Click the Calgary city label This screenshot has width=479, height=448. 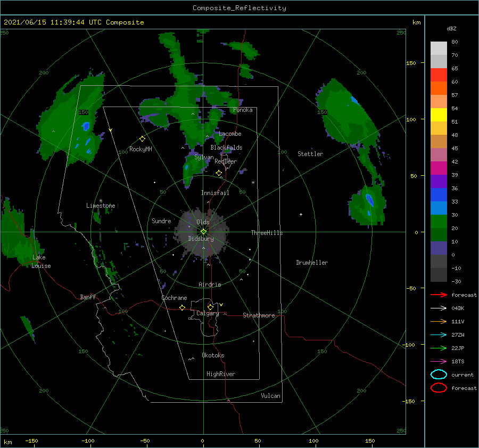click(x=208, y=313)
